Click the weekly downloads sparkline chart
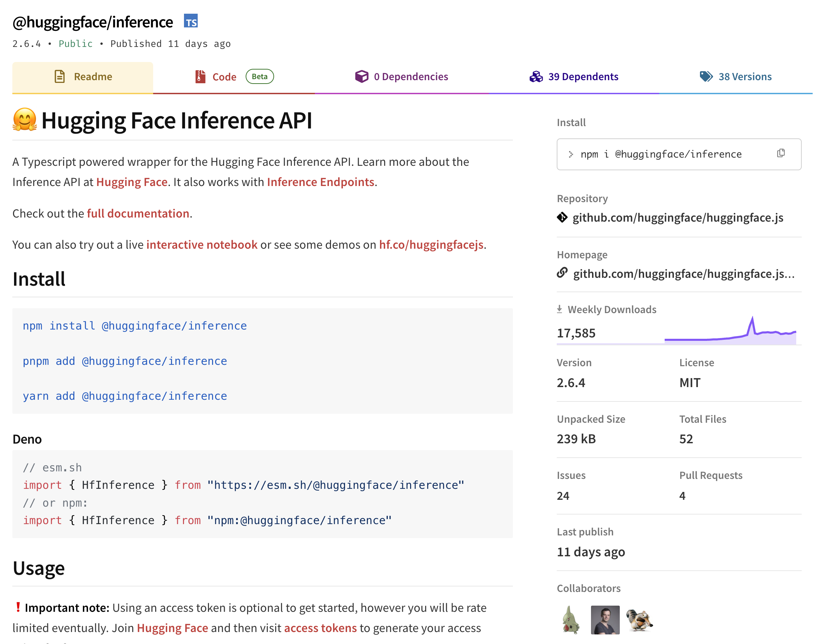This screenshot has height=644, width=825. (x=730, y=330)
